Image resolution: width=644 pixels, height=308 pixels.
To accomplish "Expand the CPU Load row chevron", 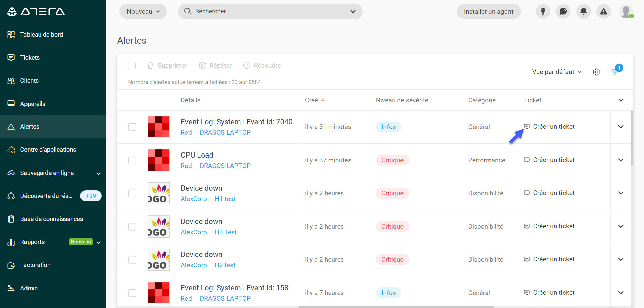I will pos(621,160).
